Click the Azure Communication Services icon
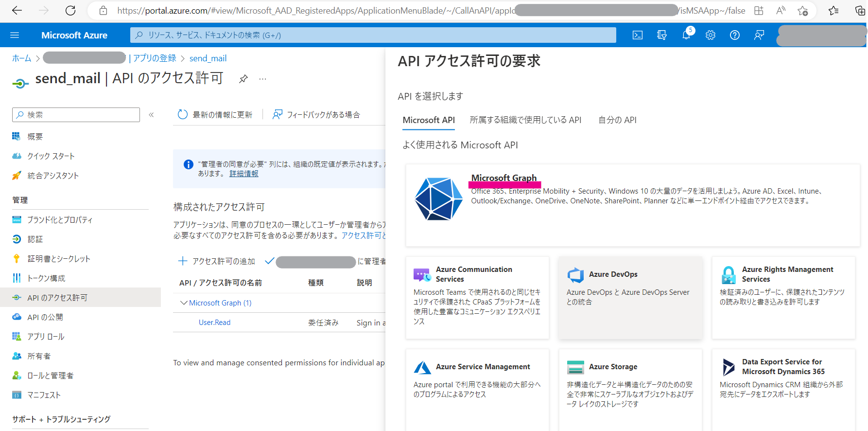This screenshot has width=868, height=431. 422,274
